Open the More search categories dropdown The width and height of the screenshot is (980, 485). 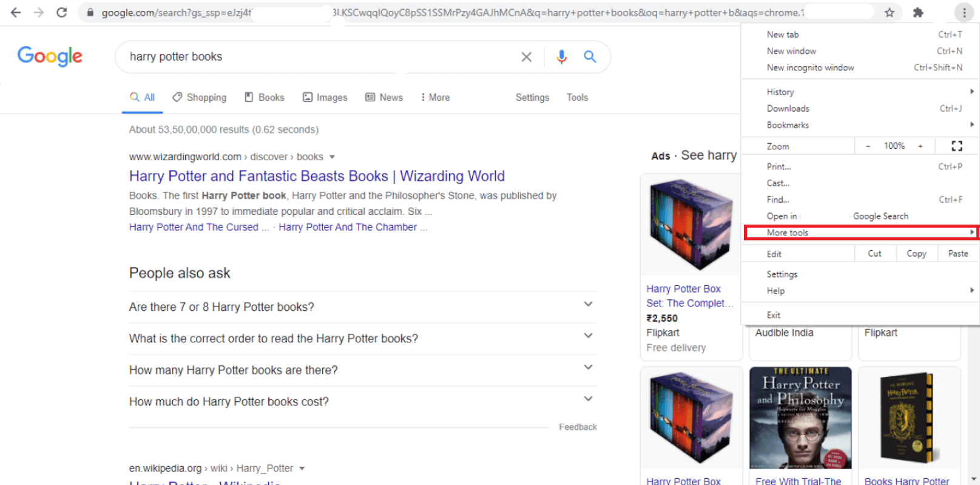tap(435, 97)
